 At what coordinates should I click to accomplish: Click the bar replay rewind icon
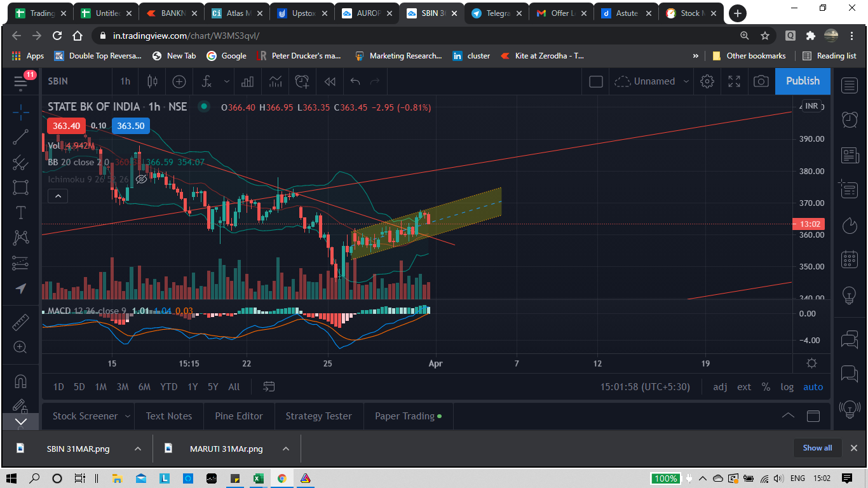[330, 81]
